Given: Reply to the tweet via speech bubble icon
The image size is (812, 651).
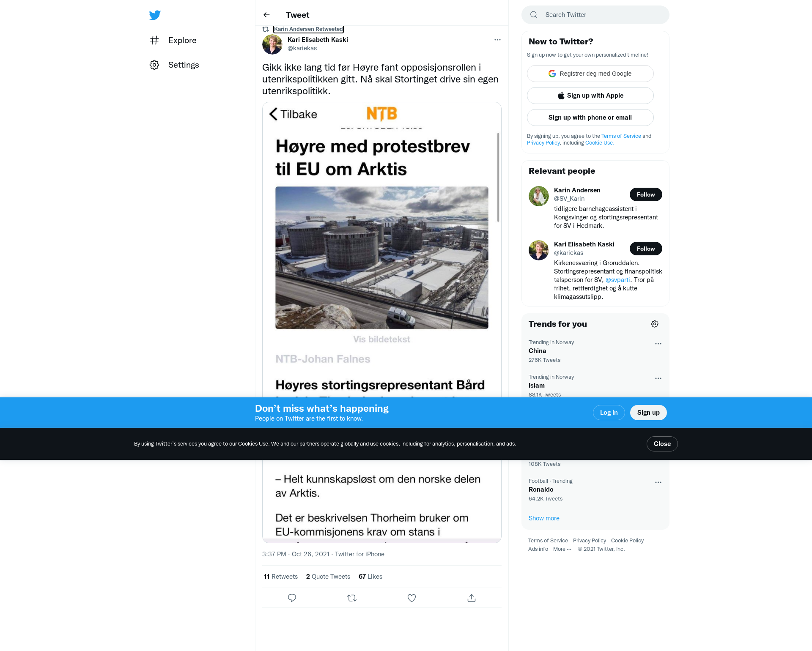Looking at the screenshot, I should coord(292,598).
